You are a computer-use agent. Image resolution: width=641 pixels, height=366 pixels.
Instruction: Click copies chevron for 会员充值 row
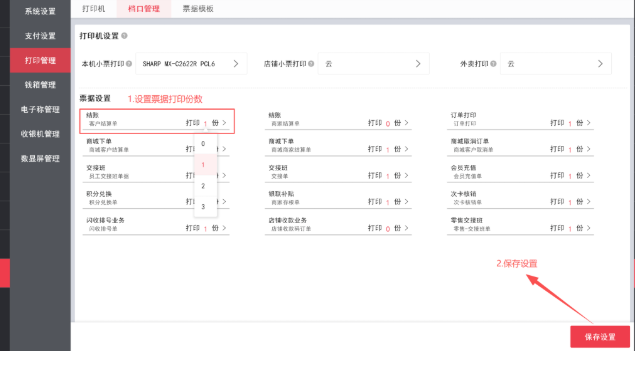pyautogui.click(x=589, y=175)
